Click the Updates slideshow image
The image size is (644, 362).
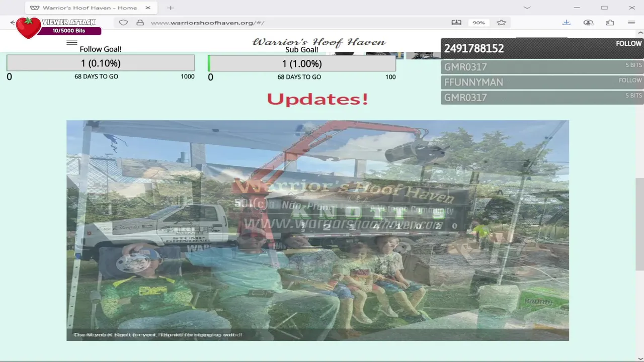point(317,230)
